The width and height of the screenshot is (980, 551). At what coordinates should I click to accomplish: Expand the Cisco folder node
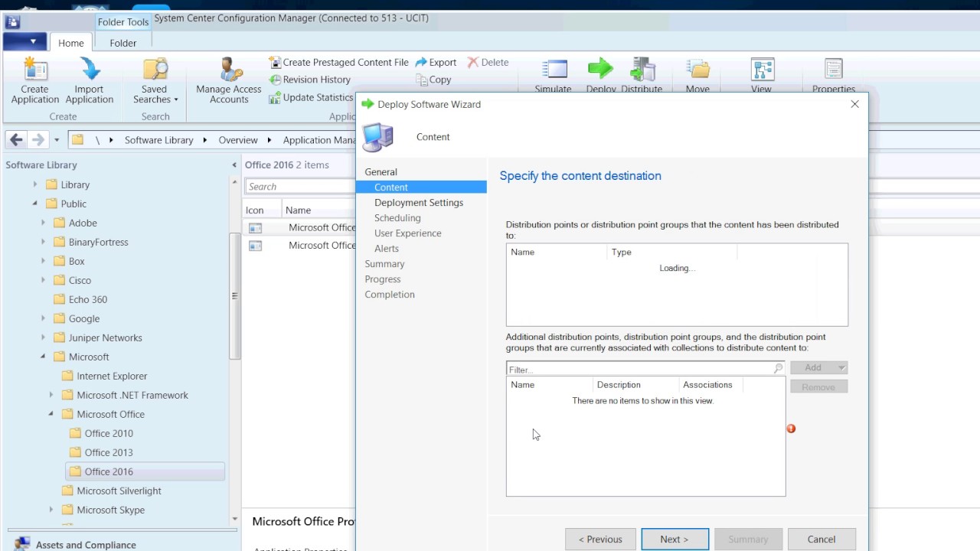point(43,280)
